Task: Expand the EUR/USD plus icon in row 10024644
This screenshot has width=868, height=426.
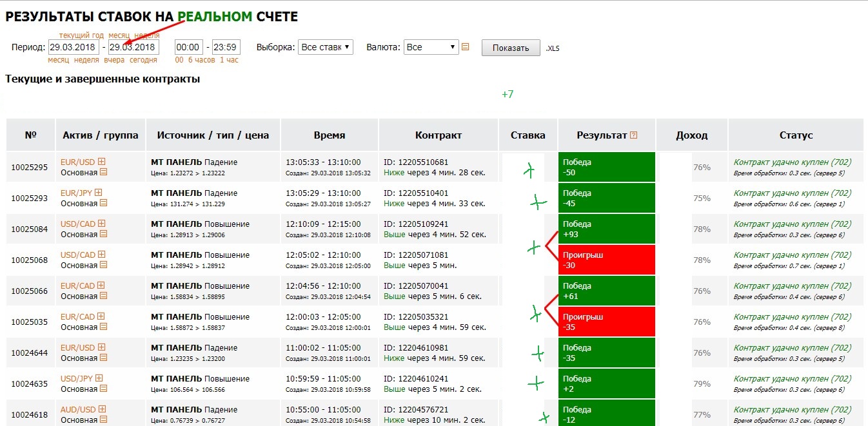Action: (x=101, y=348)
